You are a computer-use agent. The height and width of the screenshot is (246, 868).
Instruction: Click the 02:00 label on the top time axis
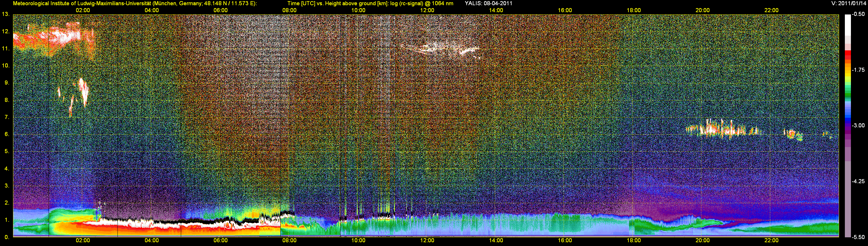point(83,10)
